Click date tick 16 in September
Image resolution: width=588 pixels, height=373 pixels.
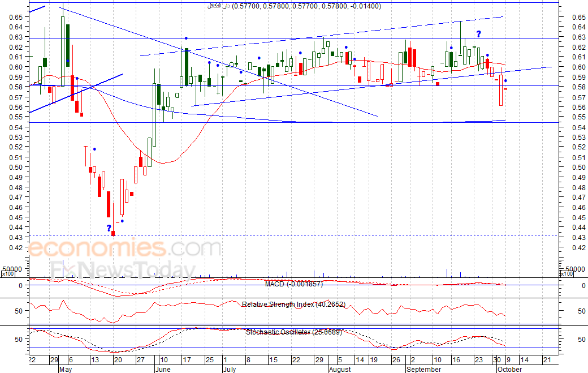(x=456, y=360)
